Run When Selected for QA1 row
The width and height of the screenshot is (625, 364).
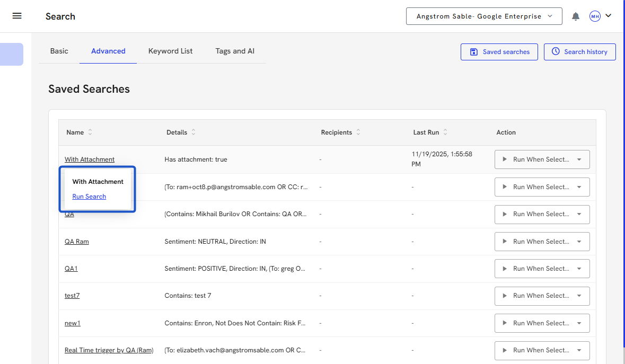[x=535, y=269]
